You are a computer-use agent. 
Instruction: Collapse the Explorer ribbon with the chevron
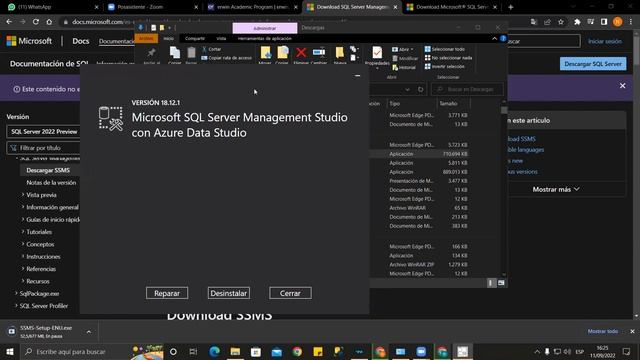[494, 38]
